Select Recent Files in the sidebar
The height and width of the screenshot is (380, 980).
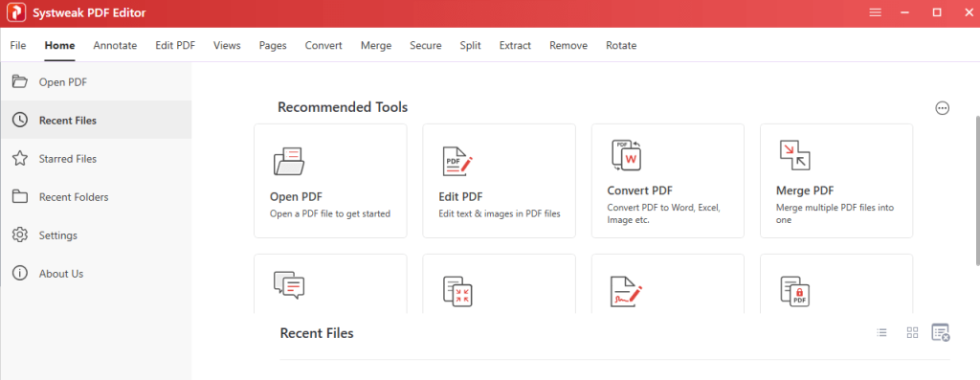click(97, 120)
